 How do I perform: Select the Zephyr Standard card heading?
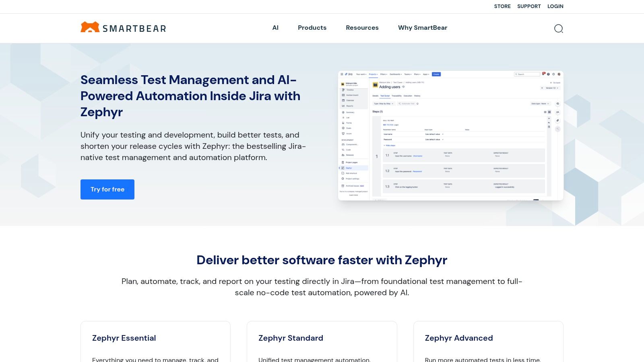pyautogui.click(x=291, y=338)
